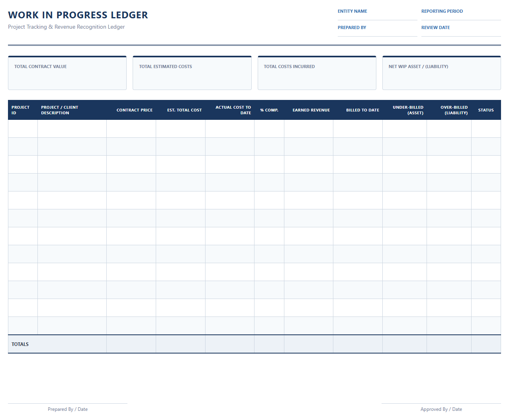
Task: Select the Total Contract Value card
Action: pyautogui.click(x=67, y=73)
